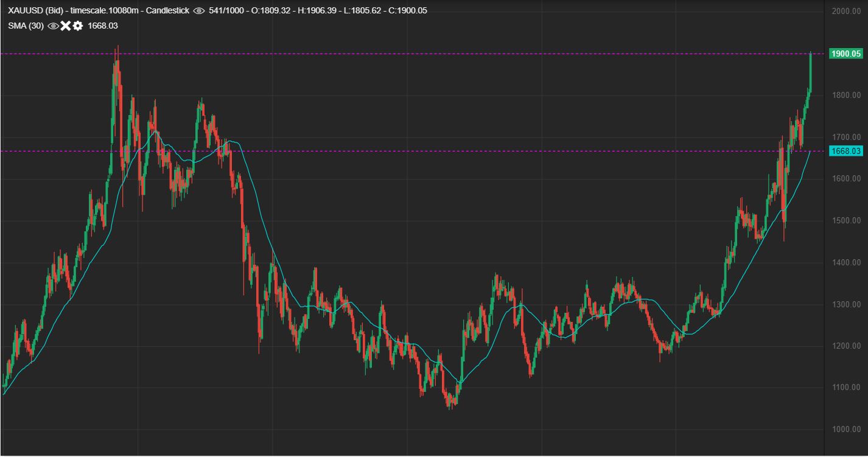The image size is (868, 457).
Task: Click the 541/1000 bar counter
Action: click(226, 11)
